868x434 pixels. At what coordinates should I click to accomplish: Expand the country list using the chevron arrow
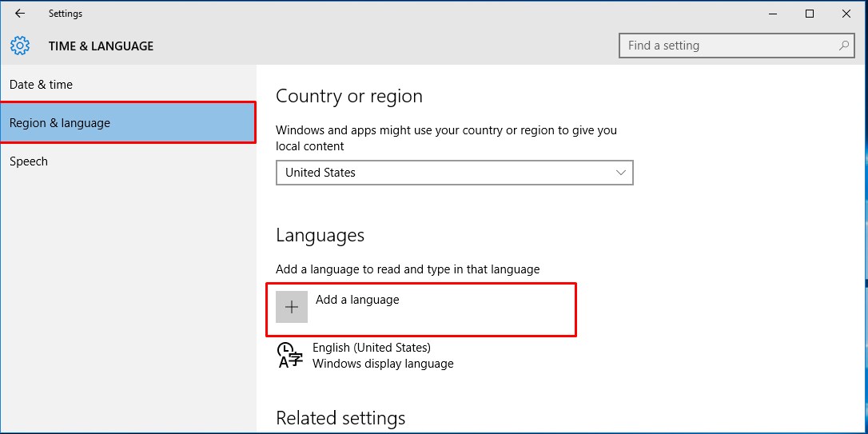[621, 173]
